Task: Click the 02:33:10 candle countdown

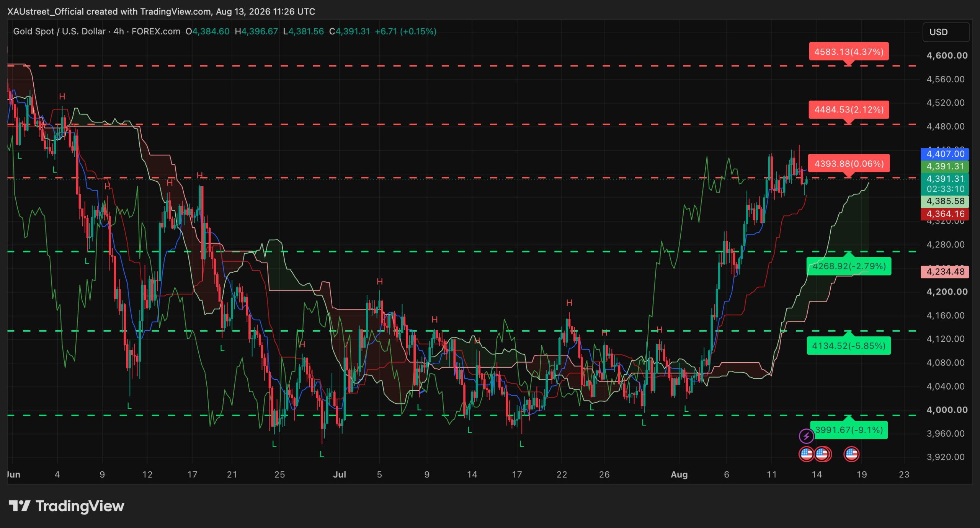Action: pyautogui.click(x=945, y=189)
